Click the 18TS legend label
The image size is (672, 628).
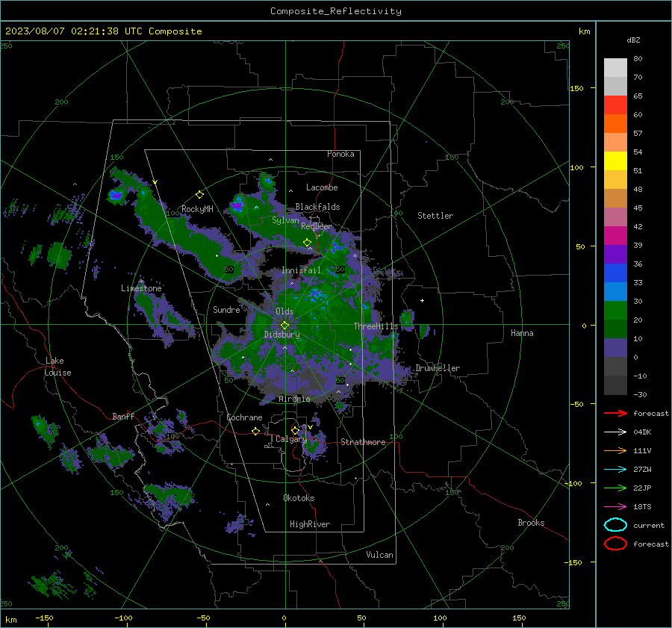click(x=642, y=507)
